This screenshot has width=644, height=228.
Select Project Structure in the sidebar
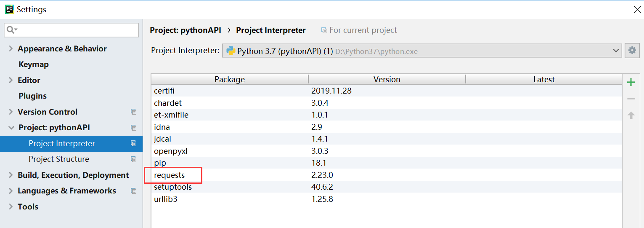click(59, 159)
